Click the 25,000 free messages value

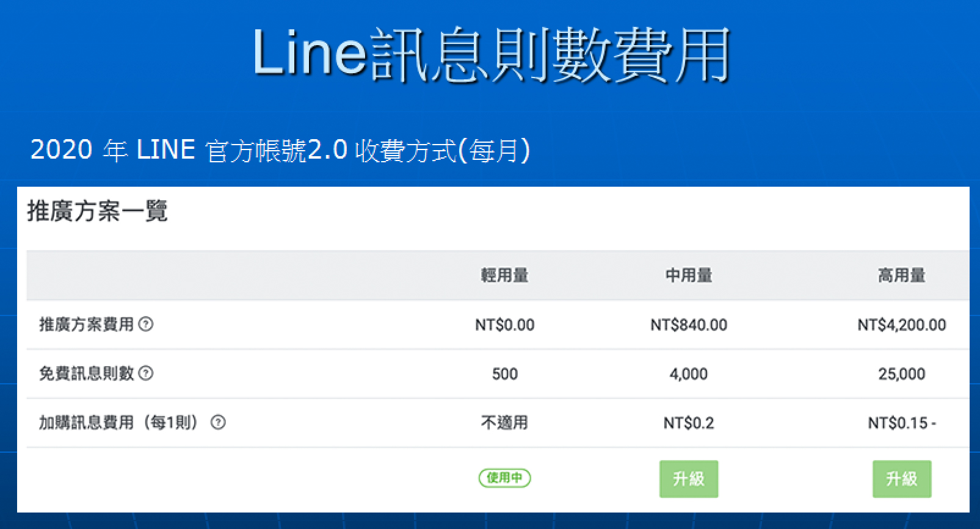[x=902, y=374]
